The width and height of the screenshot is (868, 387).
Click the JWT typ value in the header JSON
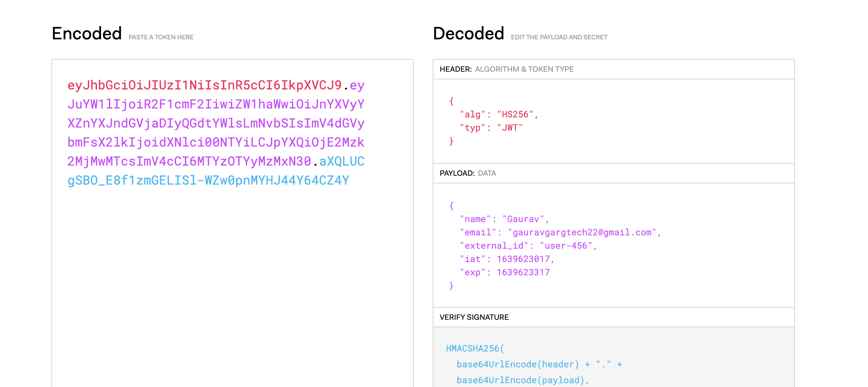[x=510, y=127]
